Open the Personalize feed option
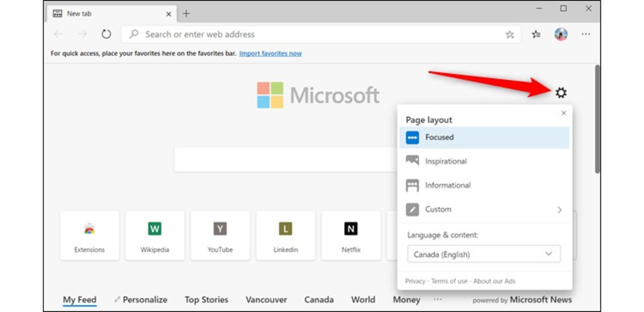644x312 pixels. click(x=141, y=300)
